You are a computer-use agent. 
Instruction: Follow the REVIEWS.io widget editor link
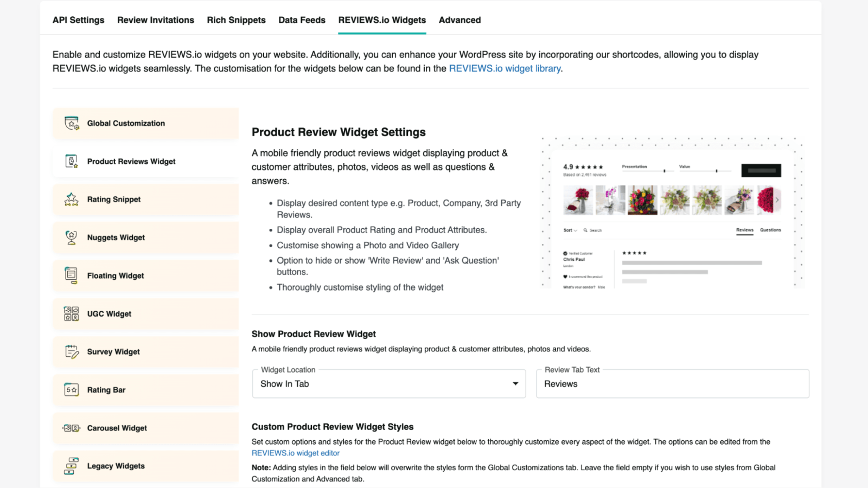(296, 453)
